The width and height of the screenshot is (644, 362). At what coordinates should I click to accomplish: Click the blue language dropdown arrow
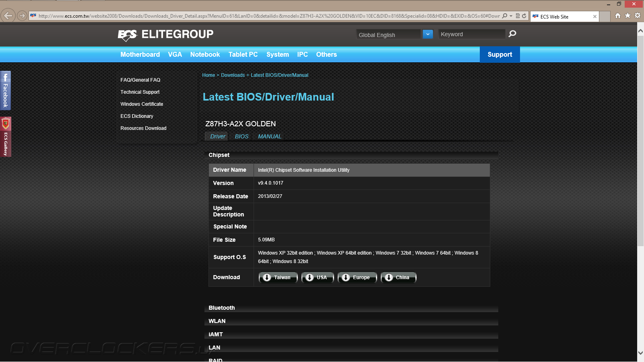tap(428, 35)
